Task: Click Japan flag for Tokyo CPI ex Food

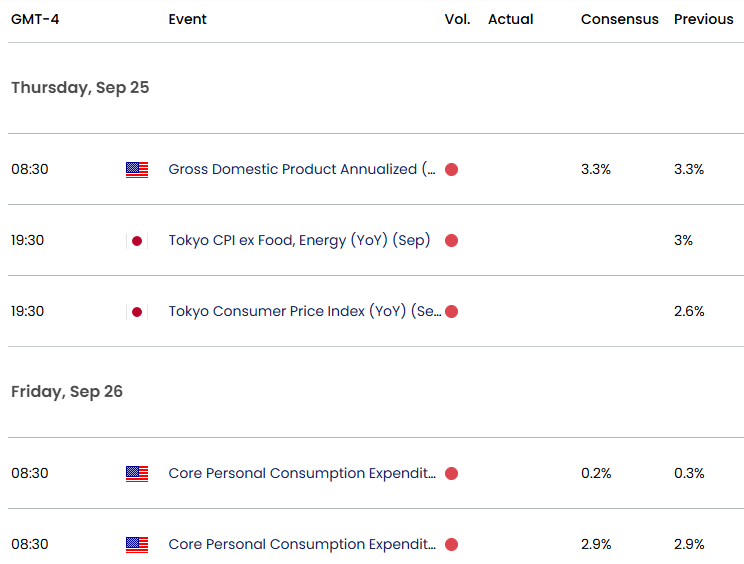Action: pyautogui.click(x=137, y=241)
